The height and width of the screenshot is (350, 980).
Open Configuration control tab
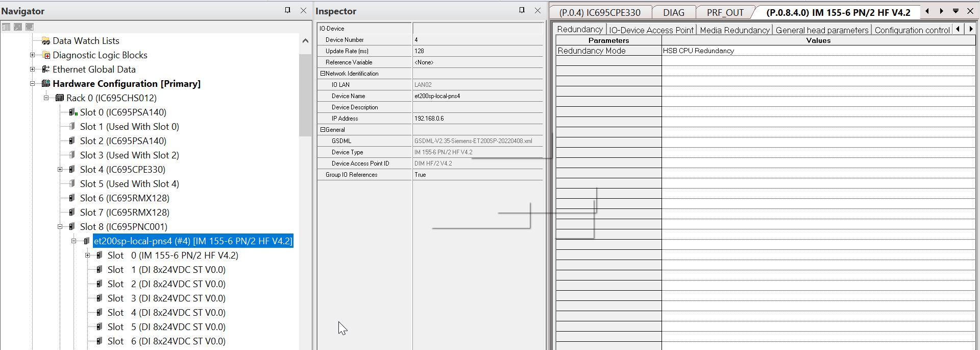(912, 30)
